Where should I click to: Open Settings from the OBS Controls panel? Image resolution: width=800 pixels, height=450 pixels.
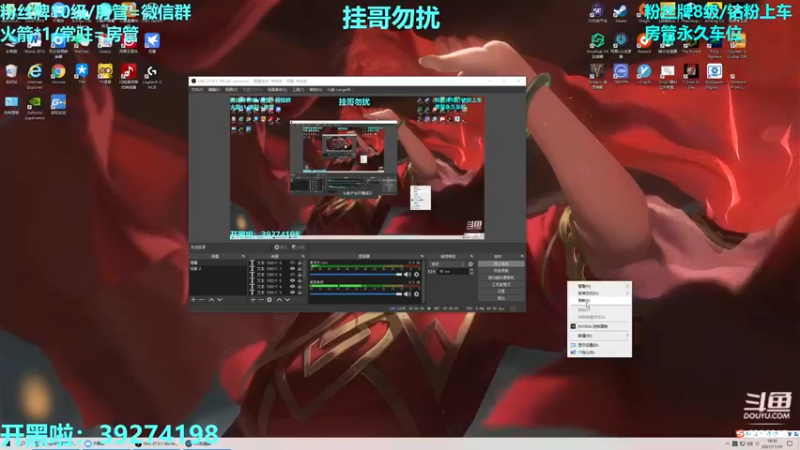[501, 291]
